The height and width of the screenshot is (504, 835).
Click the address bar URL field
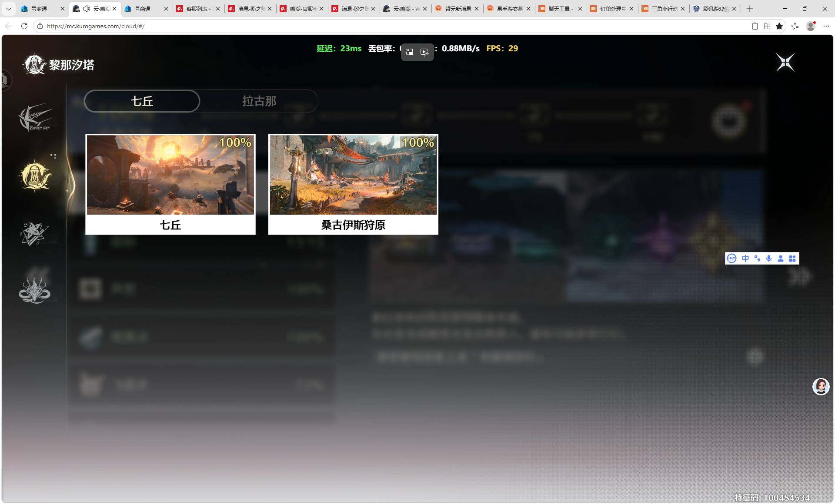[391, 26]
